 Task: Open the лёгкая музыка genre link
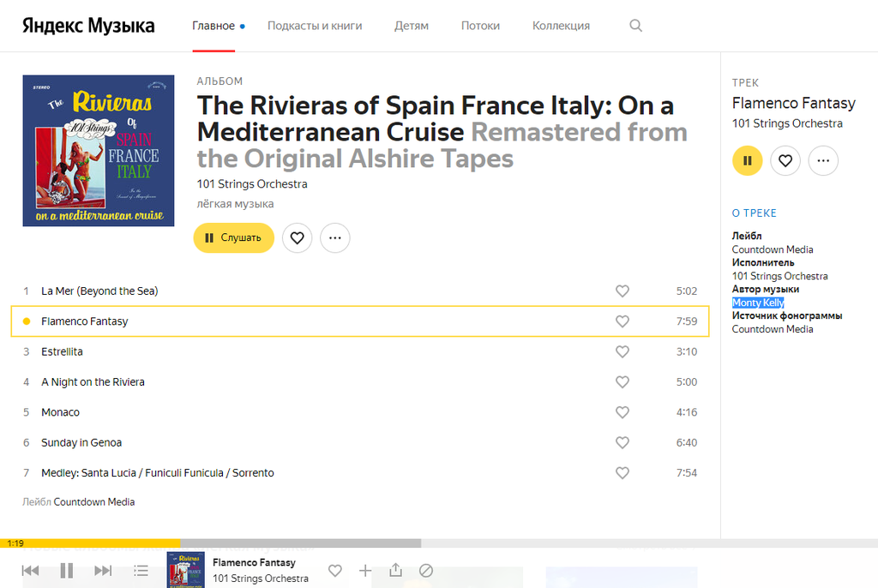(235, 204)
